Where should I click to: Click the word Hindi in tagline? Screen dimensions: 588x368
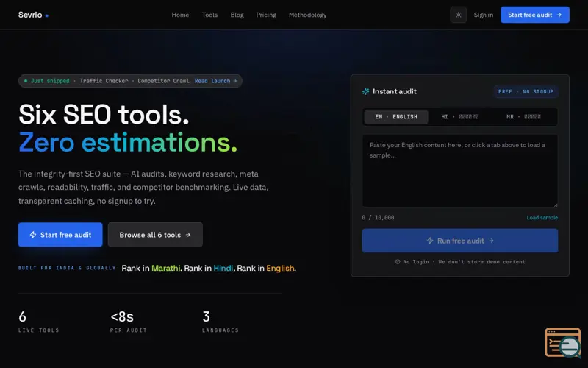[223, 268]
